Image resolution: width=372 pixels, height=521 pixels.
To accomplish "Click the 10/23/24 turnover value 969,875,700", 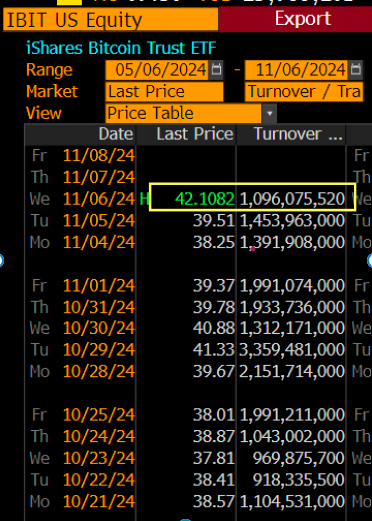I will [x=298, y=458].
